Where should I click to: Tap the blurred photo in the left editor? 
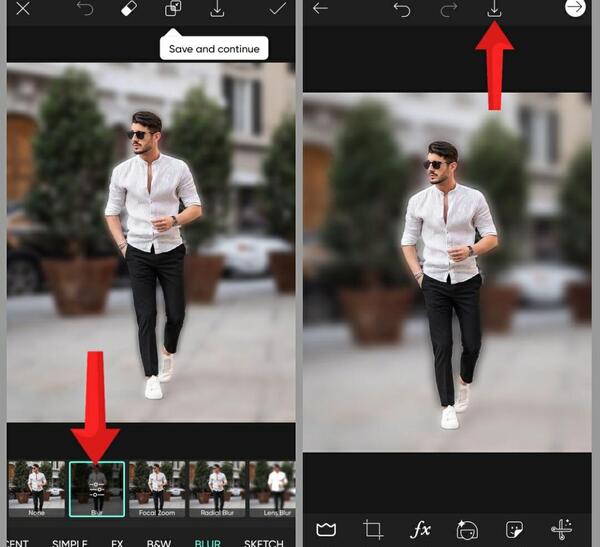(x=151, y=242)
